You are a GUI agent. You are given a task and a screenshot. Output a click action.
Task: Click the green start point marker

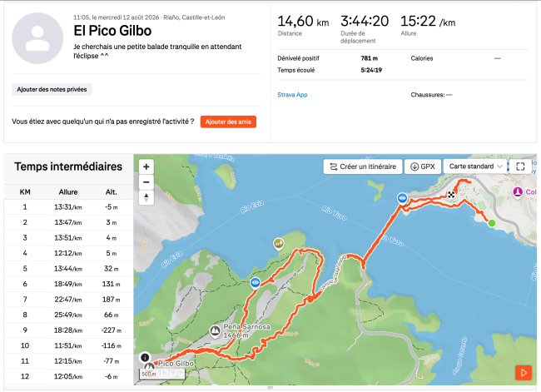(492, 223)
